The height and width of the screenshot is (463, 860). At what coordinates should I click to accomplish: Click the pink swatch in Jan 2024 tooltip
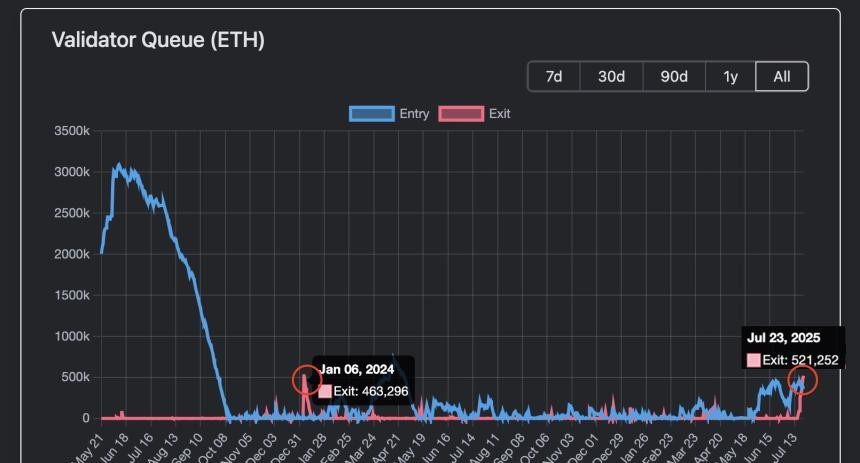(x=325, y=391)
